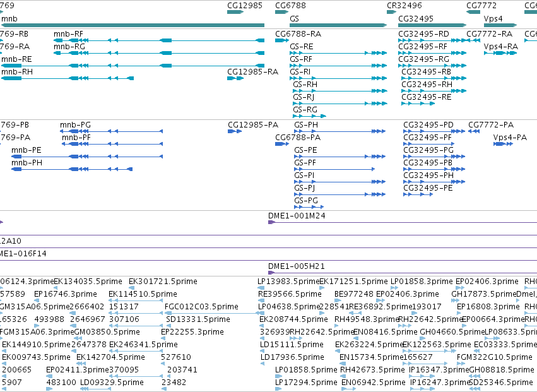Click the Vps4-PA protein label
The width and height of the screenshot is (537, 392).
510,138
